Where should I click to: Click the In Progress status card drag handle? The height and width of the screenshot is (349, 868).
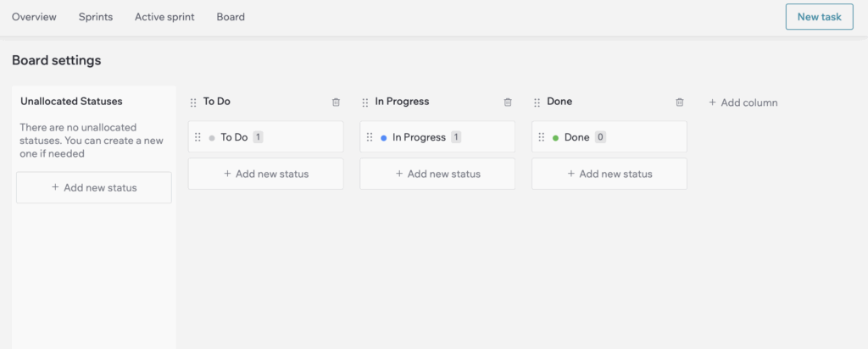click(x=370, y=137)
